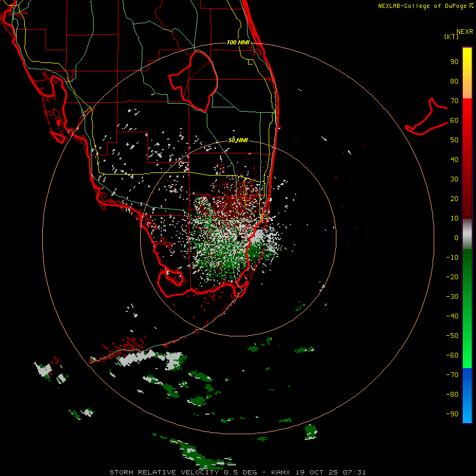476x476 pixels.
Task: Select the positive 90 scale value
Action: tap(454, 62)
